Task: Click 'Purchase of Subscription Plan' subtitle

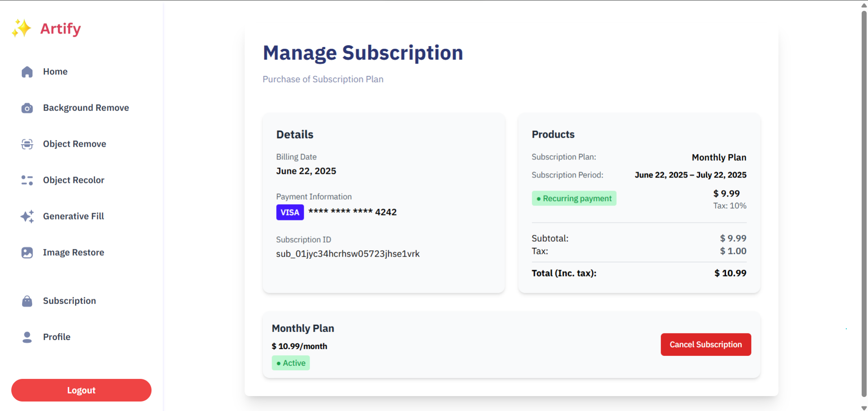Action: tap(323, 79)
